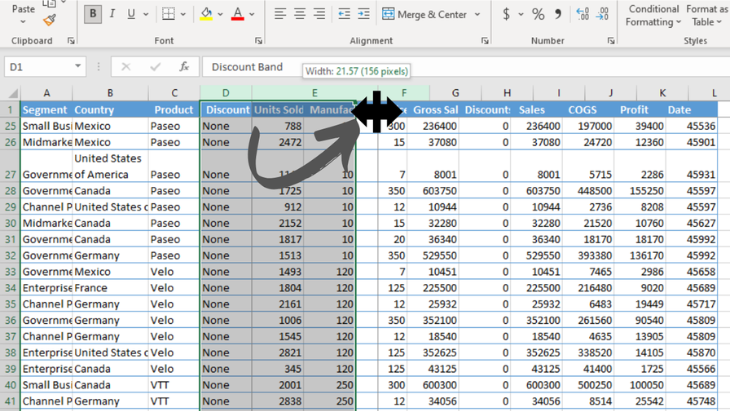Increase decimal places

point(582,14)
